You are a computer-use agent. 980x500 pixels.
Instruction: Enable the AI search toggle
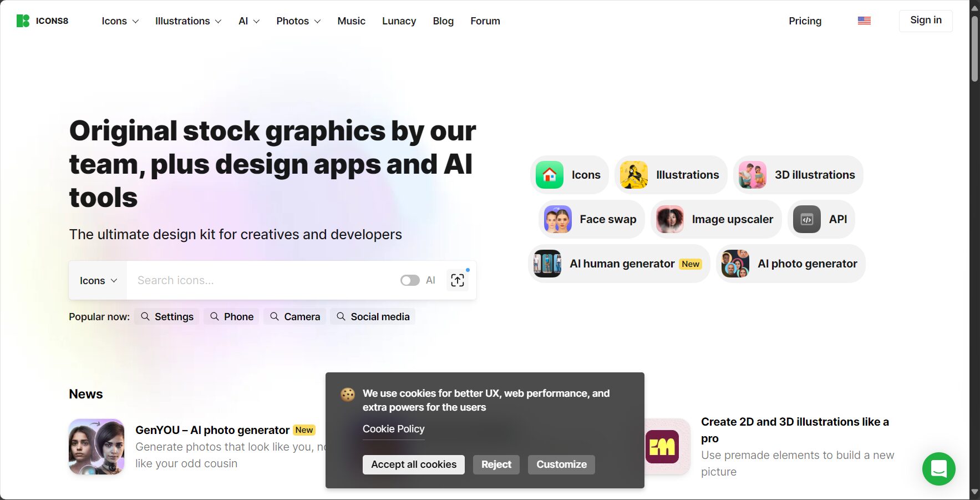410,280
